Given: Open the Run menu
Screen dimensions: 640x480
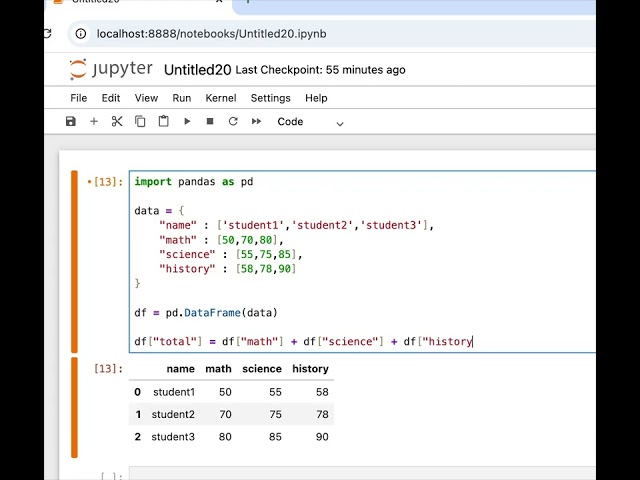Looking at the screenshot, I should coord(182,98).
